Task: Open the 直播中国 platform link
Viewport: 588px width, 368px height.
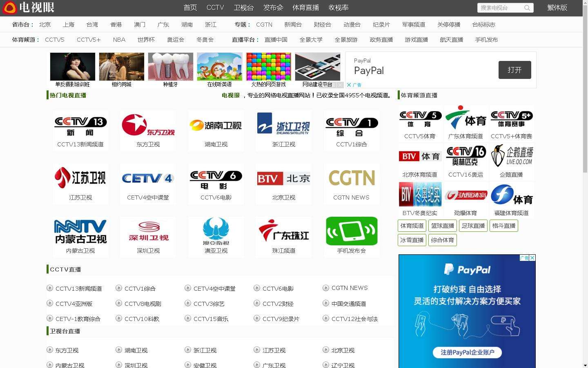Action: pyautogui.click(x=276, y=40)
